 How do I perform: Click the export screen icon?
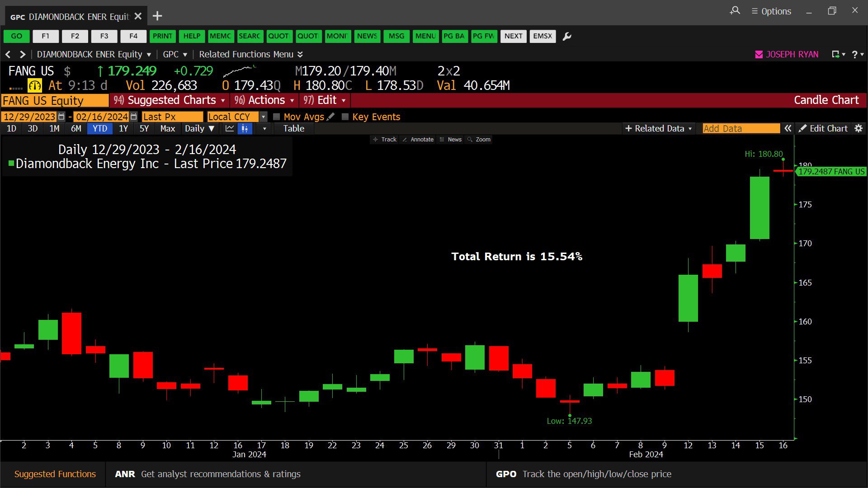tap(836, 55)
